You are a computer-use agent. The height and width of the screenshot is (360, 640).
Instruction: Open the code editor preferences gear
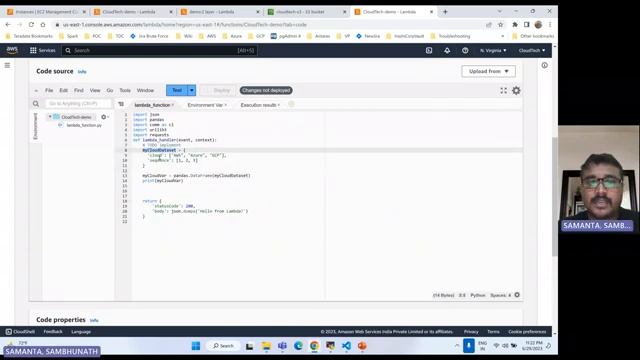(x=516, y=91)
